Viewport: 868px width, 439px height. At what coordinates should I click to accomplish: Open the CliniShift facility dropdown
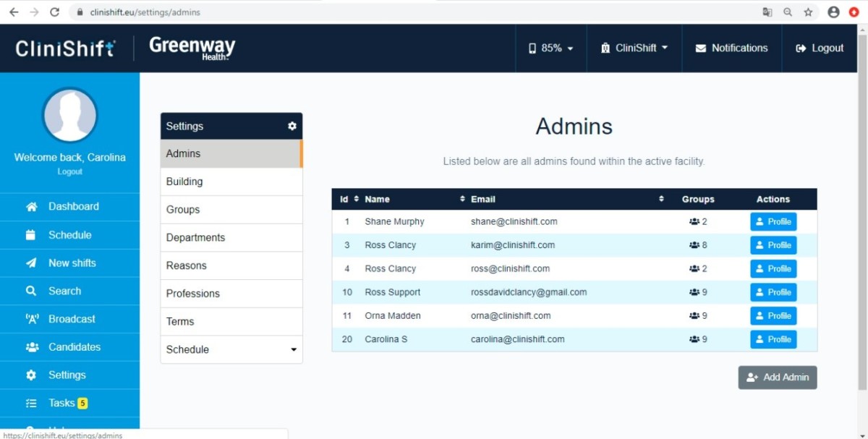pyautogui.click(x=634, y=48)
